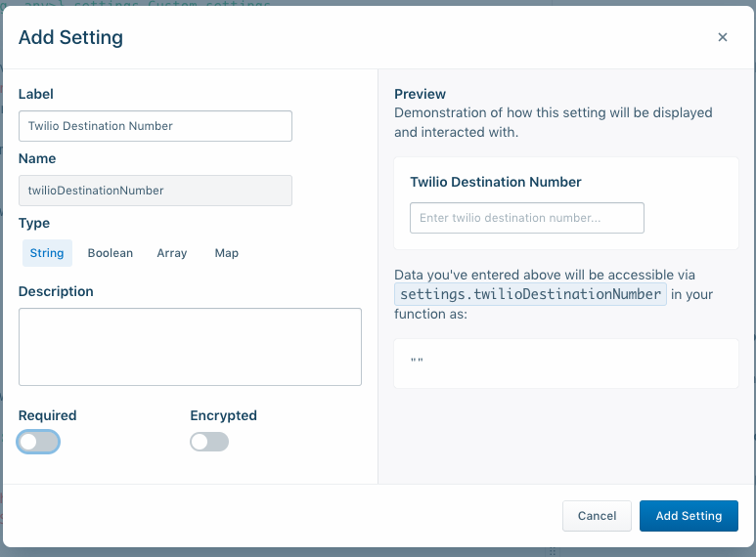Click the Label input field
This screenshot has width=756, height=557.
coord(156,126)
